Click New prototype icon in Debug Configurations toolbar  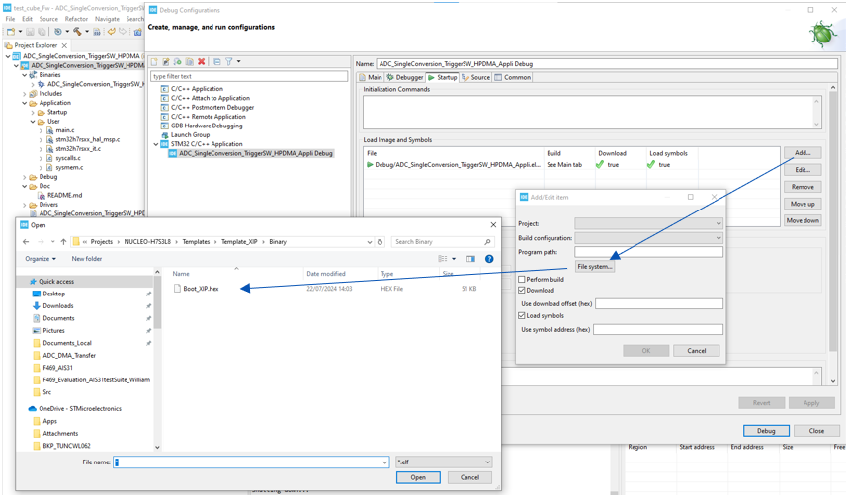pyautogui.click(x=166, y=62)
